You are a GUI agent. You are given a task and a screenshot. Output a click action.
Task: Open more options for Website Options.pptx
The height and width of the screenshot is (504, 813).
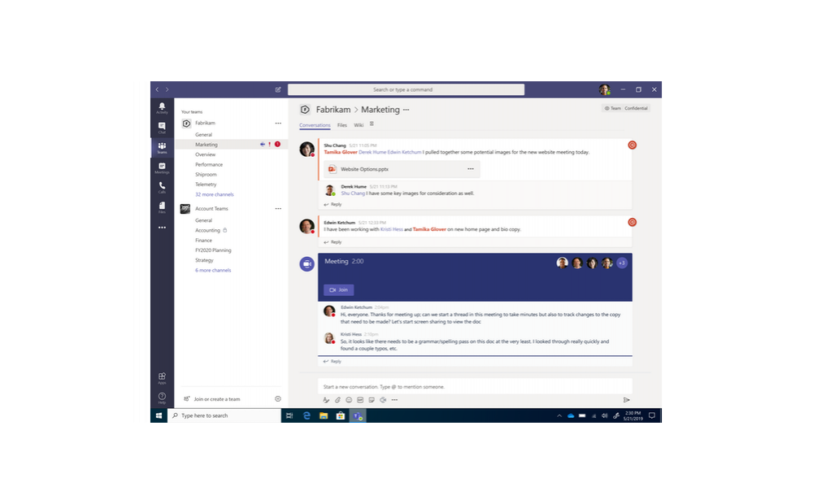(470, 169)
